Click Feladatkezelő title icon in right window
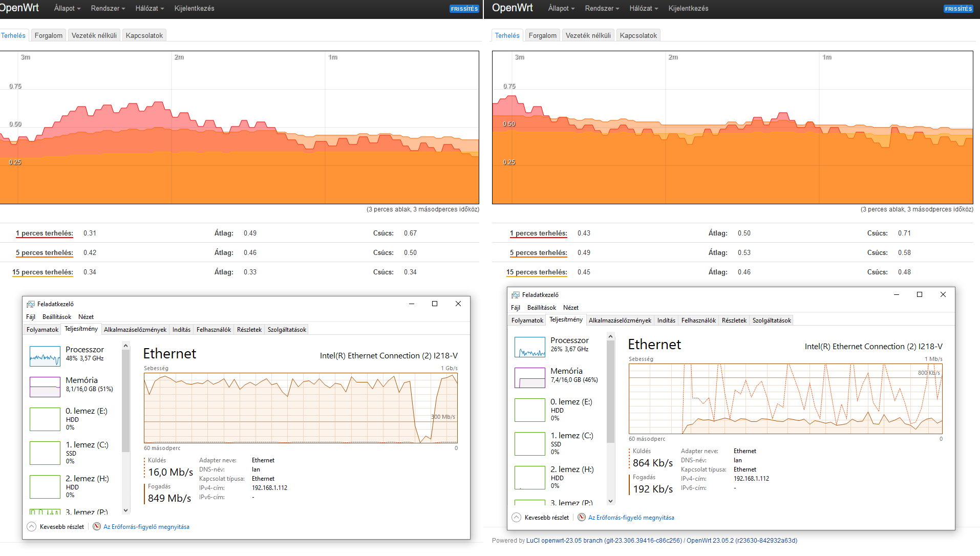 516,295
